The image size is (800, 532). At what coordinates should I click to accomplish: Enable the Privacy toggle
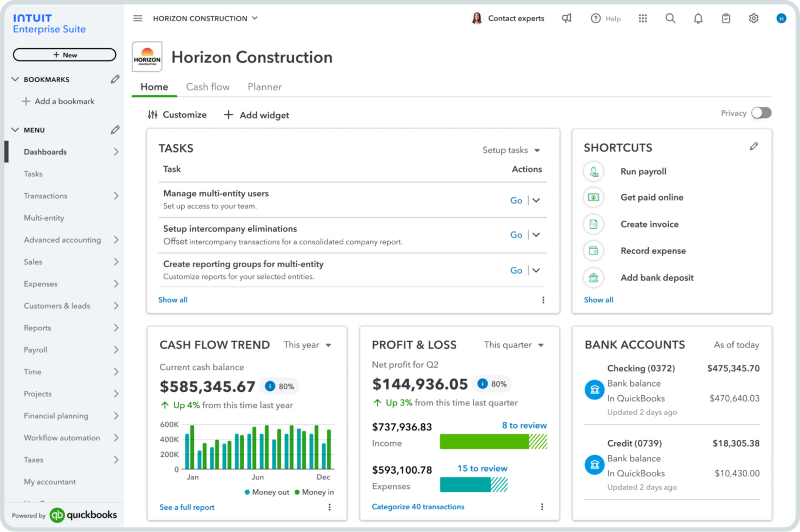[762, 113]
